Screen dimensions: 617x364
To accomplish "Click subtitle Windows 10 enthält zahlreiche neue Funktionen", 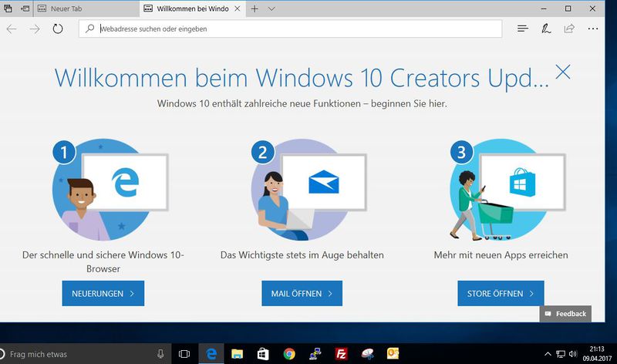I will [302, 103].
